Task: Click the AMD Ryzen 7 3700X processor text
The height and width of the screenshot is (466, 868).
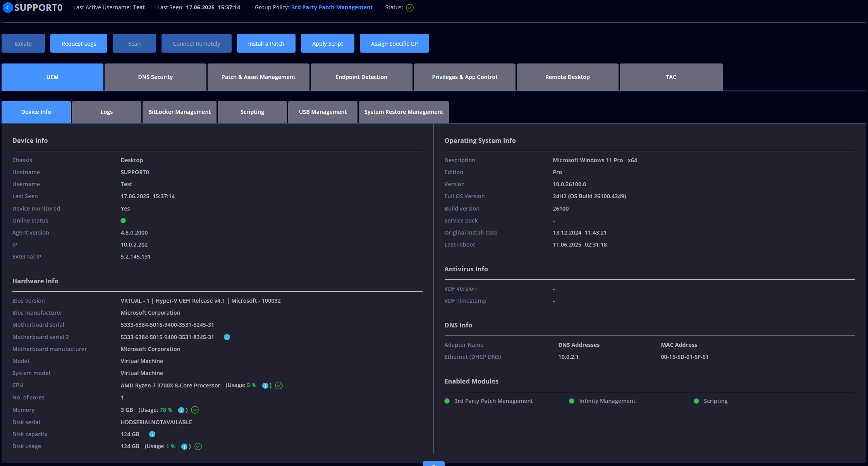Action: point(170,385)
